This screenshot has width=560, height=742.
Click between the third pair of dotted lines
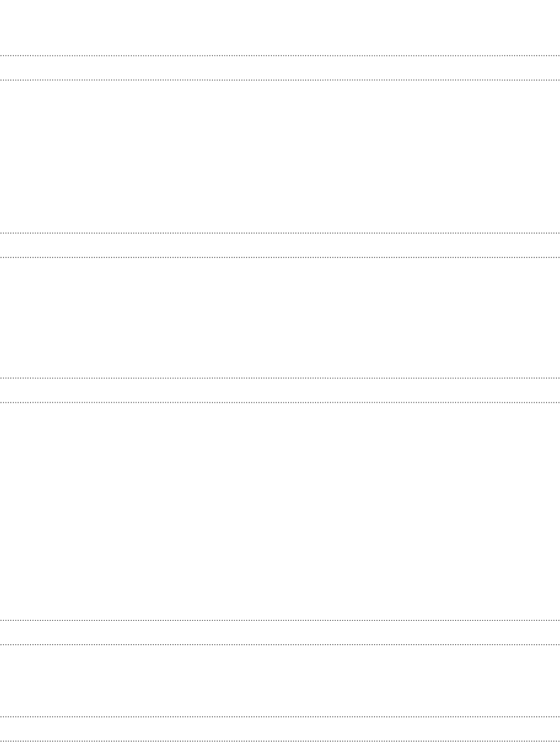280,390
